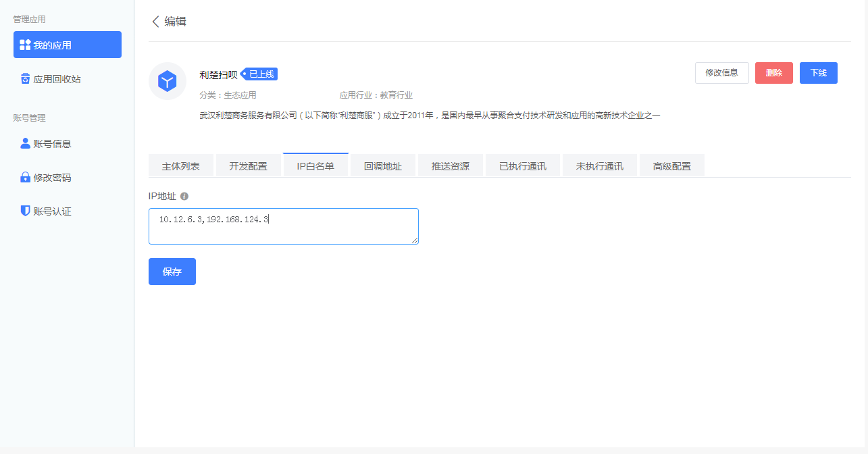Switch to the 主体列表 tab
The height and width of the screenshot is (454, 868).
coord(180,165)
